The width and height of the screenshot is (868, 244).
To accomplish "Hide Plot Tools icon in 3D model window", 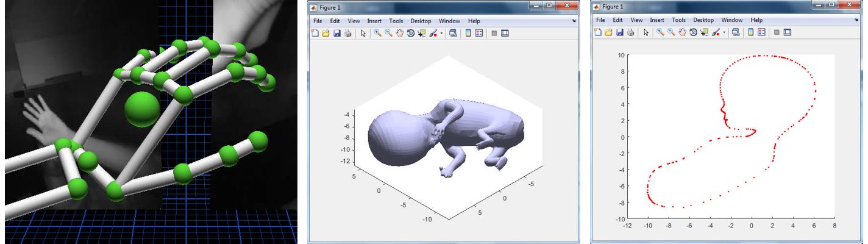I will 494,33.
